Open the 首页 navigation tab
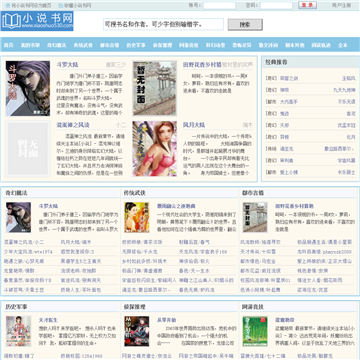The image size is (360, 360). [x=8, y=45]
